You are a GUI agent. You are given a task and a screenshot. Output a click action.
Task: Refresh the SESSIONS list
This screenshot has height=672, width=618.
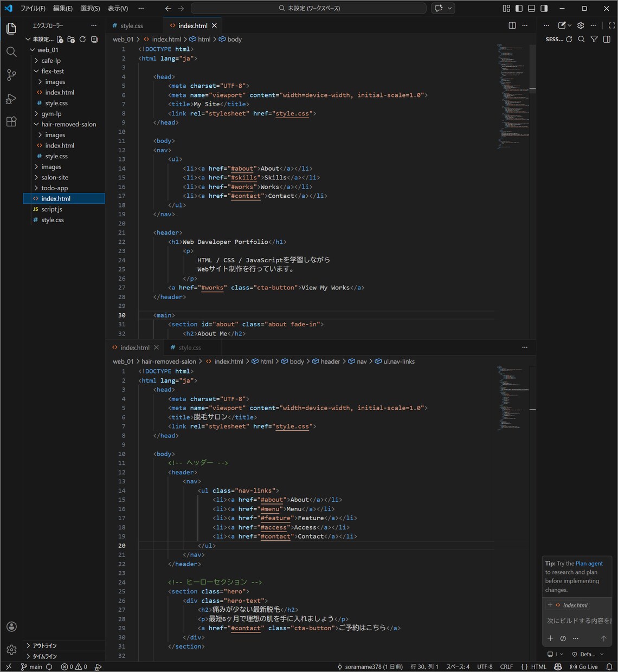pyautogui.click(x=569, y=39)
